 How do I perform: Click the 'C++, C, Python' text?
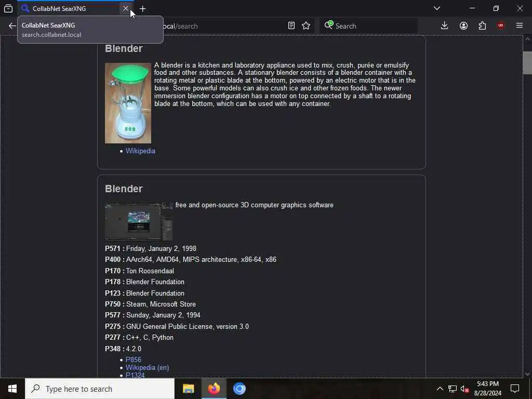[x=150, y=338]
